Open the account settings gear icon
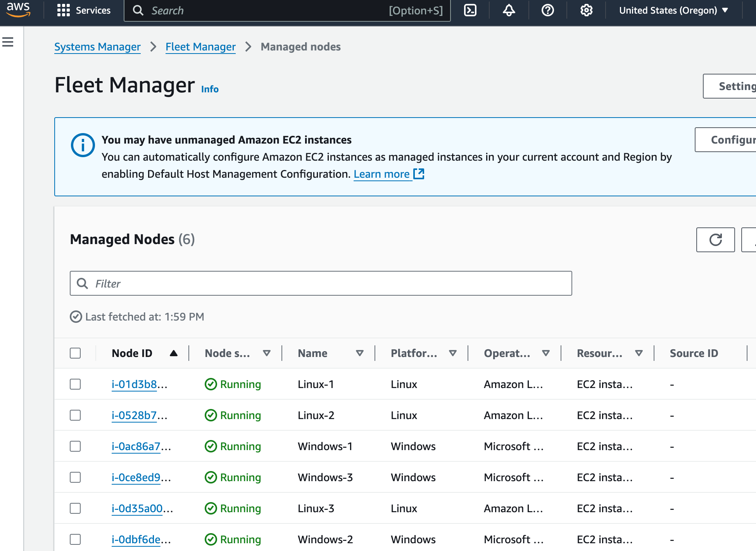 click(x=586, y=10)
